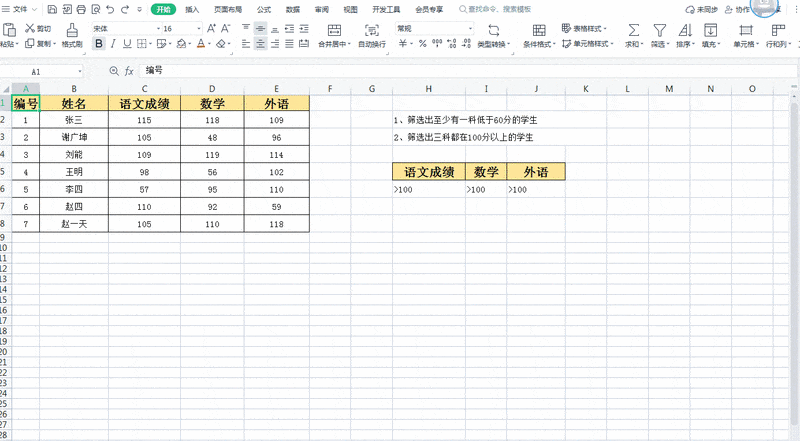Select column D header

tap(212, 89)
